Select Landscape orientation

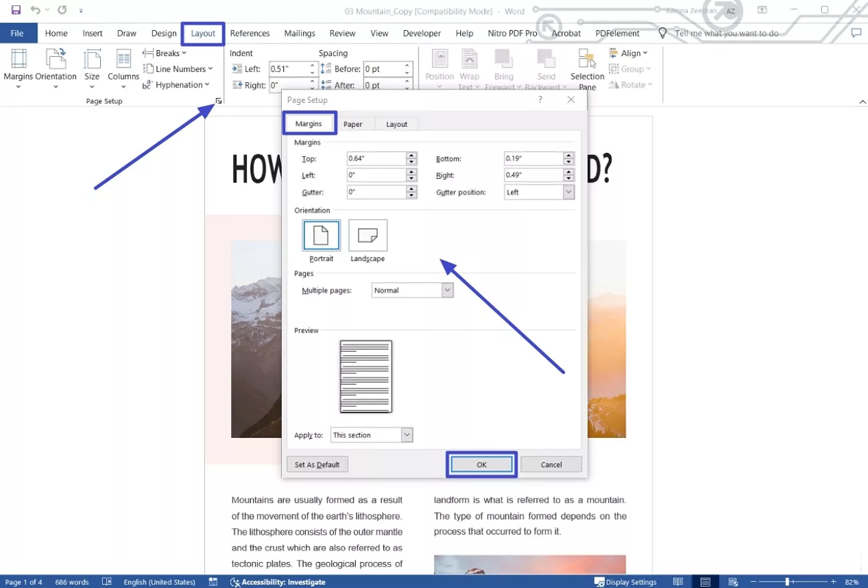pyautogui.click(x=368, y=236)
